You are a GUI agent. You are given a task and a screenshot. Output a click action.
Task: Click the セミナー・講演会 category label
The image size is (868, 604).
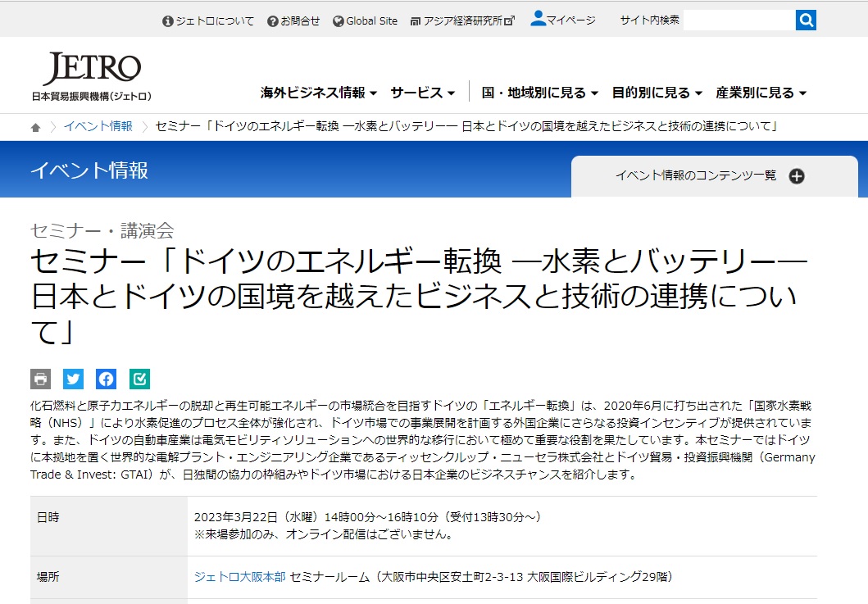tap(102, 230)
